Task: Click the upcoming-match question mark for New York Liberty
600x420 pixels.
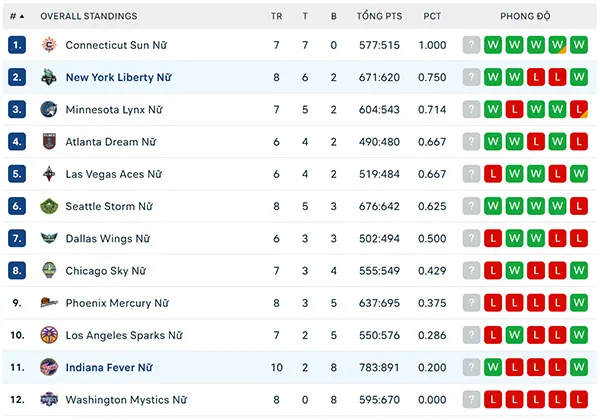Action: point(471,77)
